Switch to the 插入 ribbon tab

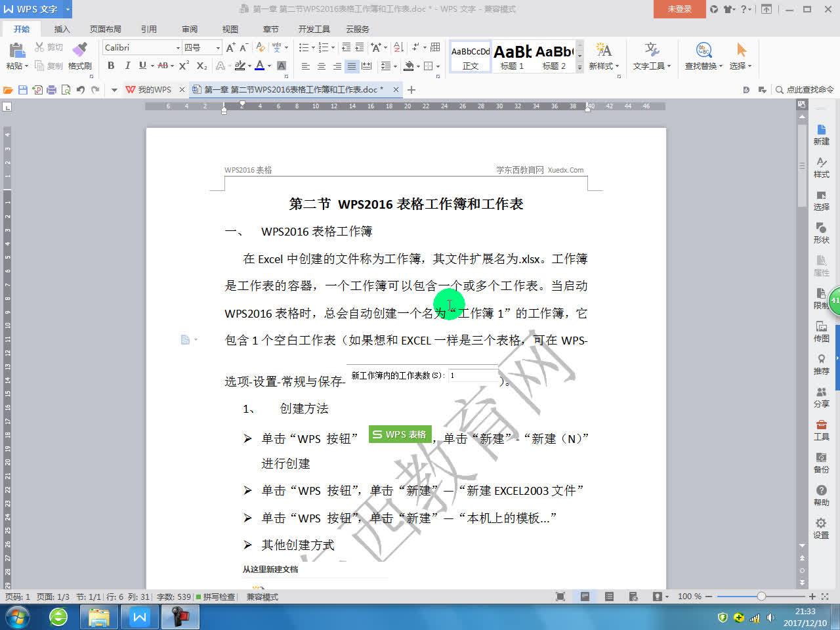click(x=62, y=29)
